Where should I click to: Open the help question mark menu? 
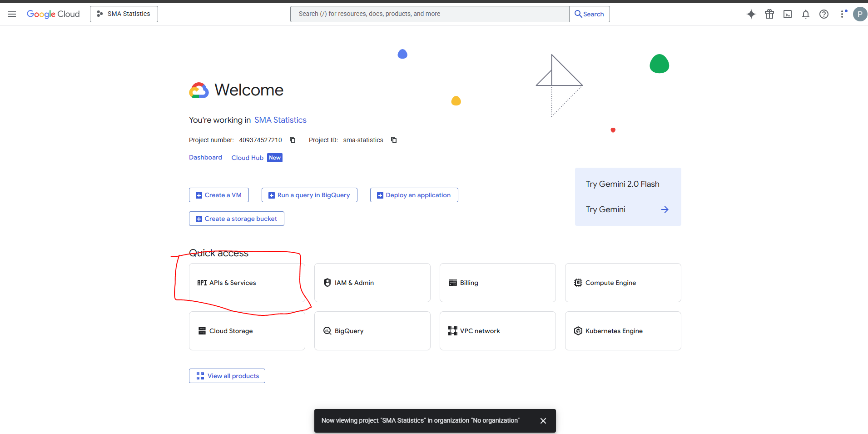(x=824, y=14)
